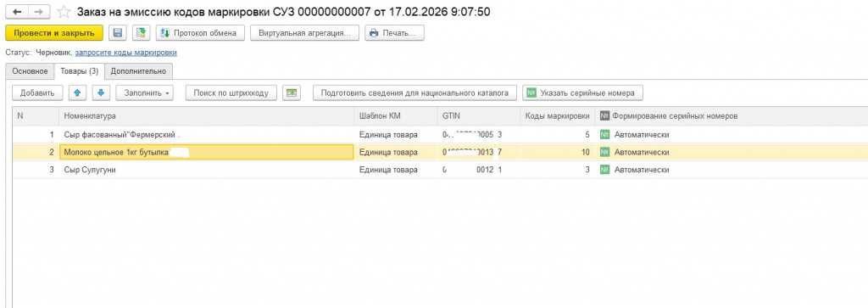The image size is (868, 308).
Task: Click the GTIN cell in Сыр Сулугуни row
Action: (x=478, y=170)
